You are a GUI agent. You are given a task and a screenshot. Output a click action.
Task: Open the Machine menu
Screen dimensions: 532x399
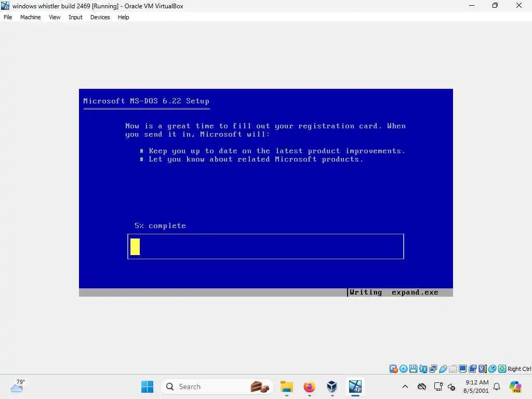click(x=30, y=17)
